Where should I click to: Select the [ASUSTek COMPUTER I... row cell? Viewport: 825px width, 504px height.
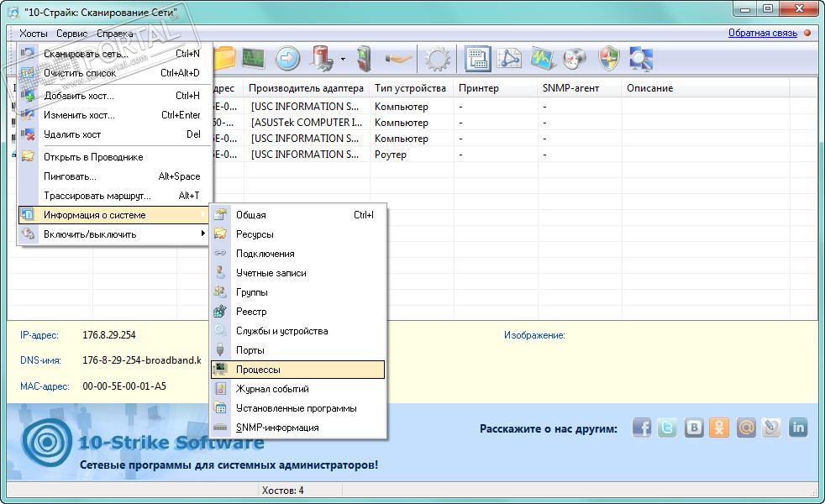click(x=307, y=123)
